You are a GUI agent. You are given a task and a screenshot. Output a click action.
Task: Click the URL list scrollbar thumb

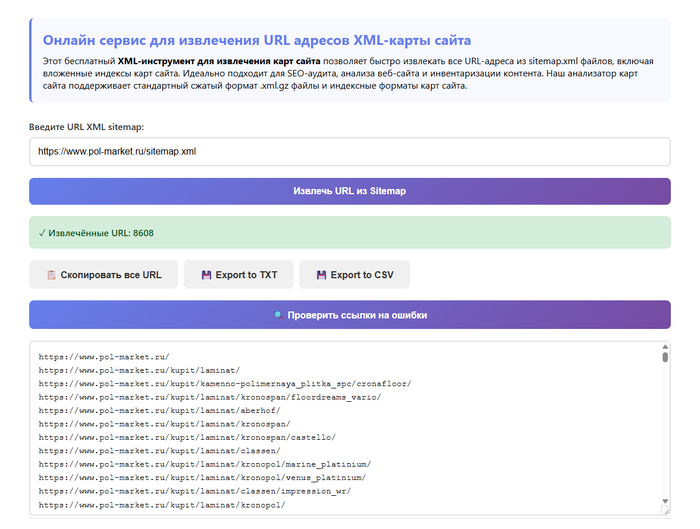pos(664,358)
